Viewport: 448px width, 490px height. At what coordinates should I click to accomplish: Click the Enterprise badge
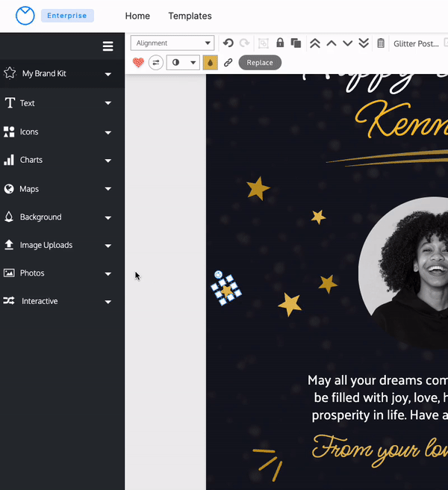point(67,16)
